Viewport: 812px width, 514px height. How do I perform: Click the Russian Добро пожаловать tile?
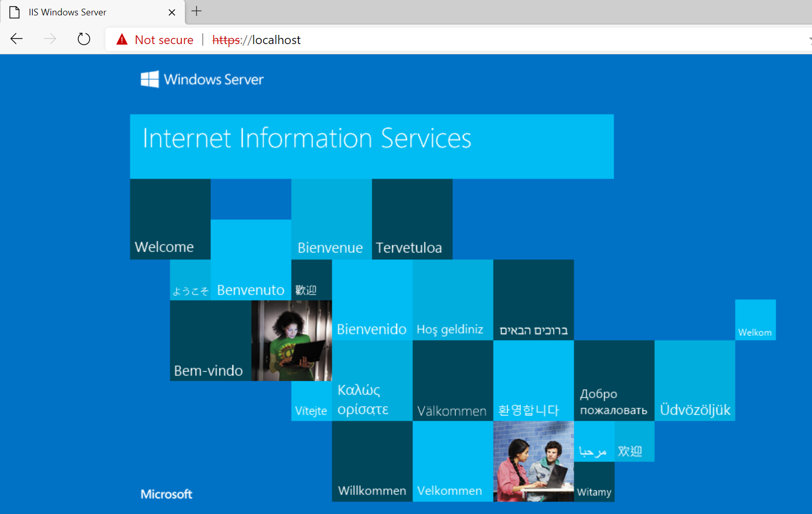614,381
